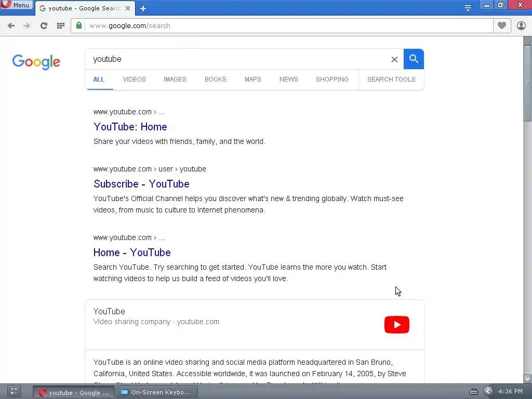View the green padlock security info
532x399 pixels.
click(x=79, y=25)
